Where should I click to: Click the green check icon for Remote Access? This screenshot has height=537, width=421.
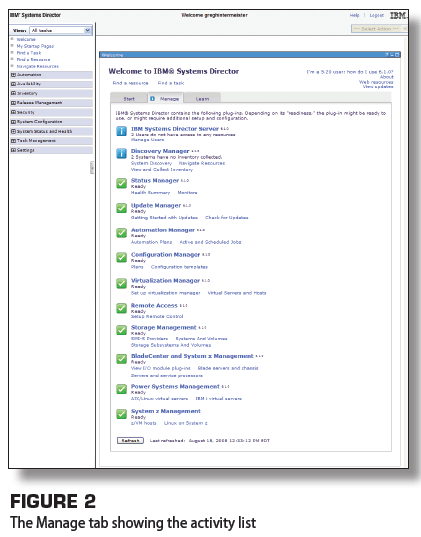click(122, 308)
